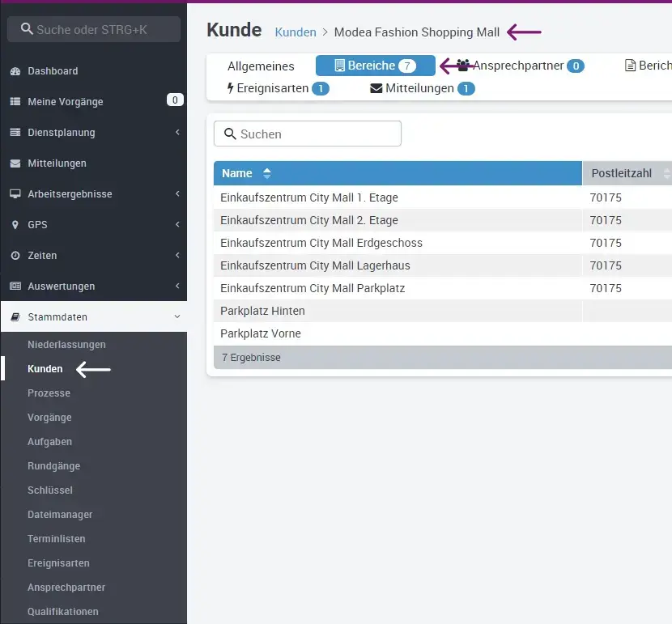Select the Parkplatz Hinten row
The image size is (672, 624).
(262, 311)
